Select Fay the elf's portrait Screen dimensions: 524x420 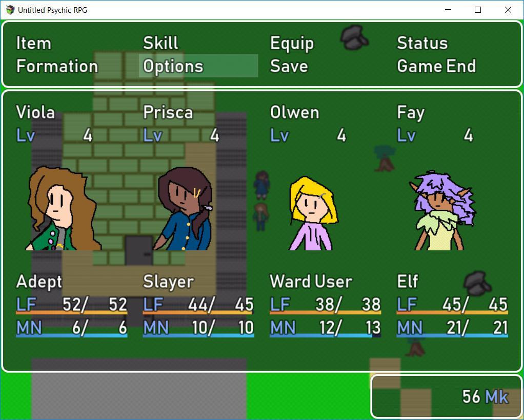442,210
